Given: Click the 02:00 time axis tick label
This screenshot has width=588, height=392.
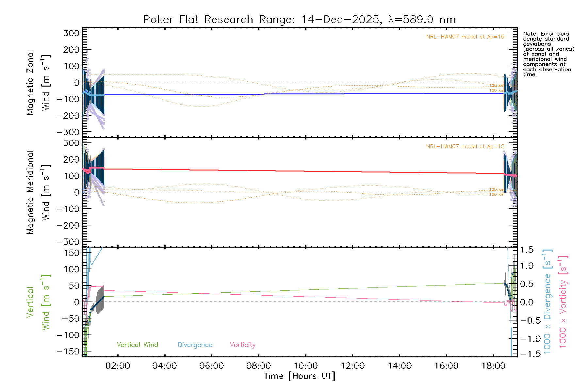Looking at the screenshot, I should (118, 366).
